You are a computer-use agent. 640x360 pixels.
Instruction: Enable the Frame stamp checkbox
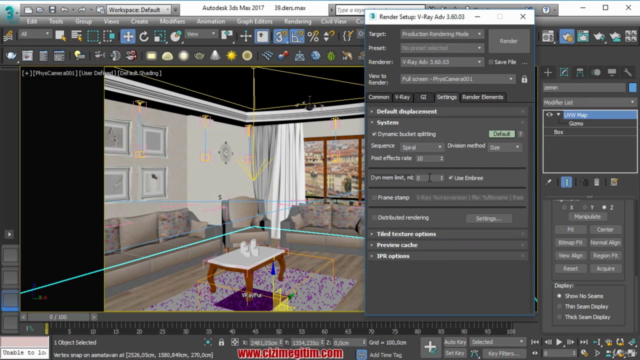(374, 198)
